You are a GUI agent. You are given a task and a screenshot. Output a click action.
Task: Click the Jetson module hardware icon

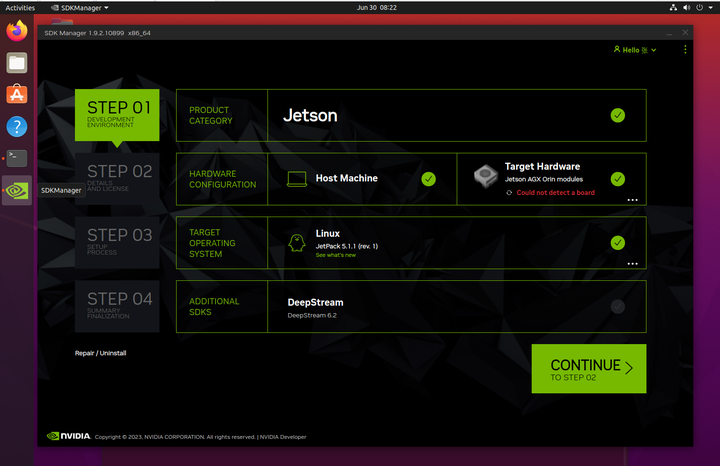click(486, 176)
